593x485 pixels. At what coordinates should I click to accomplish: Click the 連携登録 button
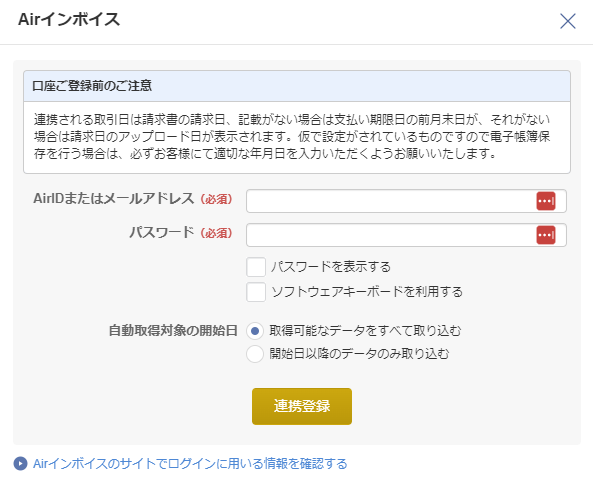pos(302,406)
